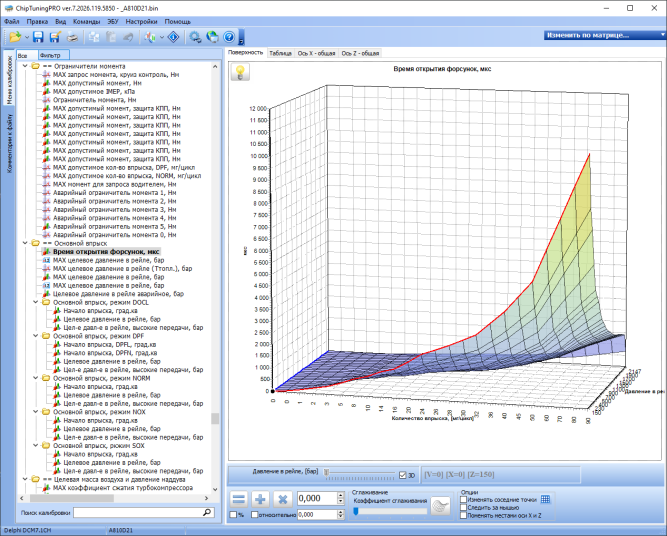The image size is (667, 536).
Task: Click the blue diamond info icon
Action: coord(174,37)
